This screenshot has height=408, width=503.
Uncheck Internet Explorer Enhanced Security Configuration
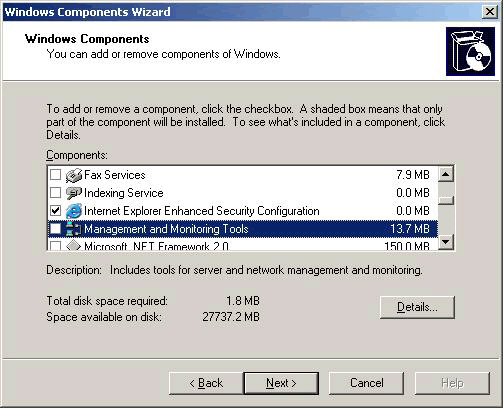55,211
